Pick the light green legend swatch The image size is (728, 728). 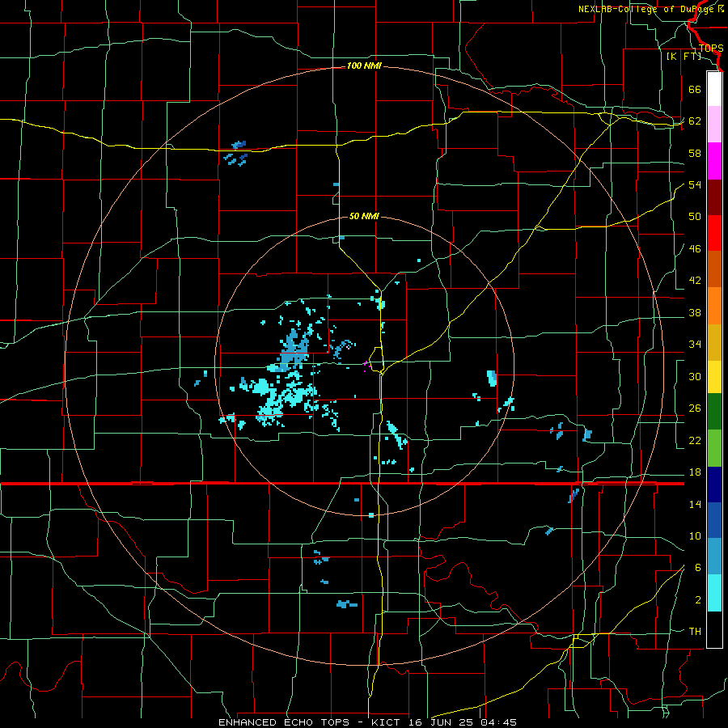click(714, 448)
